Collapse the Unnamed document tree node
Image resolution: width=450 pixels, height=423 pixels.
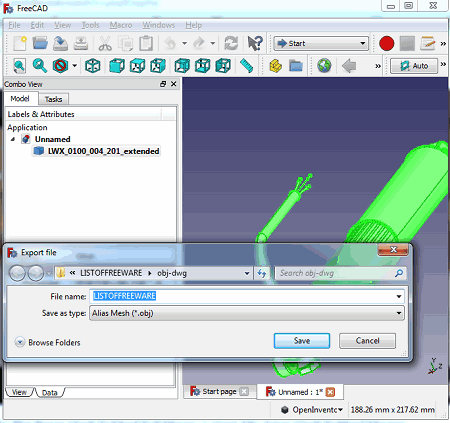[13, 139]
